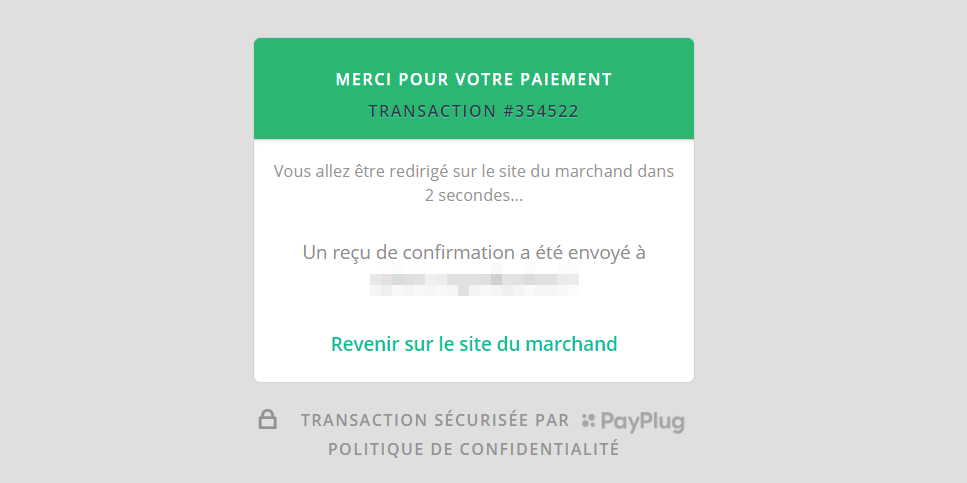
Task: Click 'Un reçu de confirmation' text line
Action: (x=474, y=252)
